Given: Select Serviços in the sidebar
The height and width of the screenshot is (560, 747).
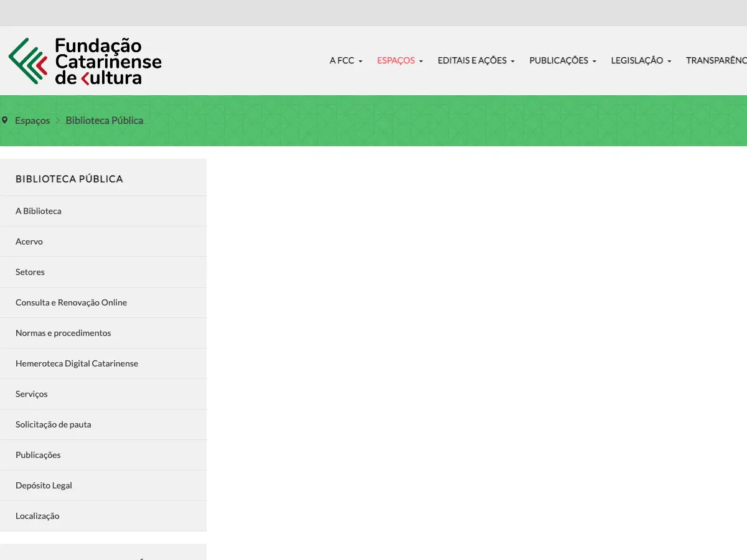Looking at the screenshot, I should (103, 394).
